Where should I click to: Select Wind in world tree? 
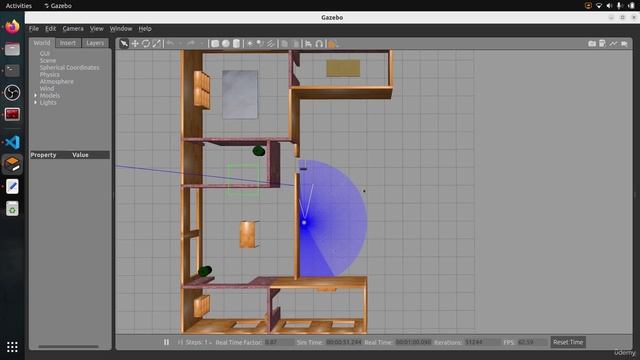(47, 89)
